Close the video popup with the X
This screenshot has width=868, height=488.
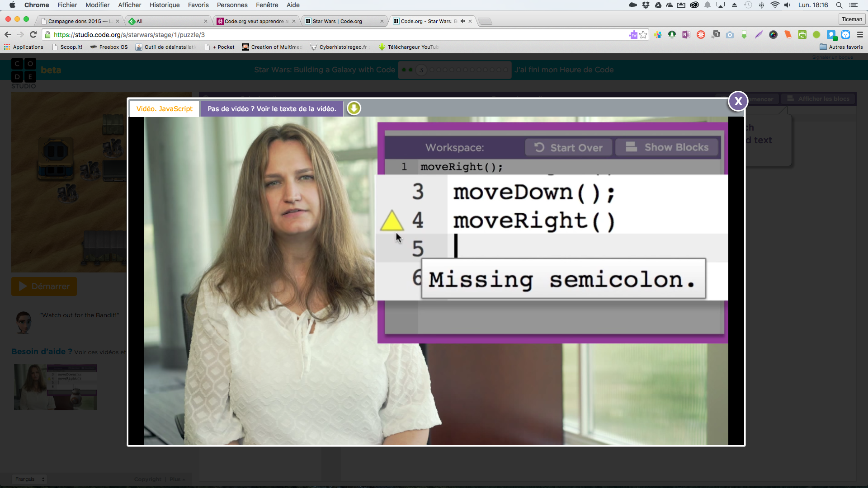coord(738,101)
